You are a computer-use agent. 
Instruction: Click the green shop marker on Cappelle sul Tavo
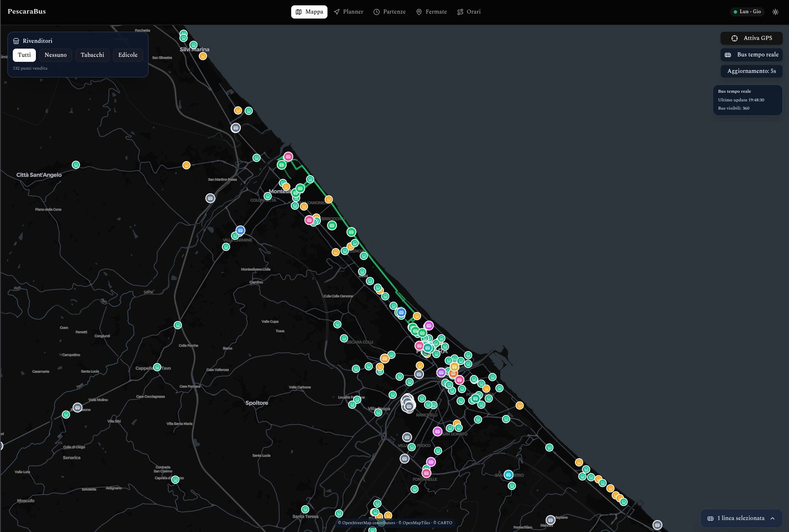(x=157, y=367)
